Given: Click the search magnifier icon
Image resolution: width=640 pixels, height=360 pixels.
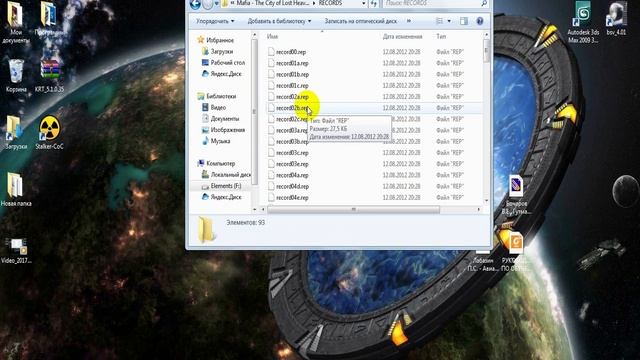Looking at the screenshot, I should (484, 3).
